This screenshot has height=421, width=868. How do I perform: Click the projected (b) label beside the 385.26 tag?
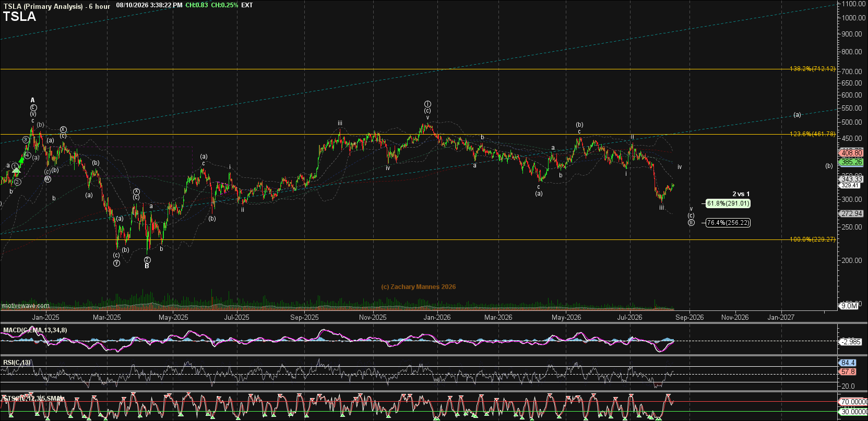(829, 166)
